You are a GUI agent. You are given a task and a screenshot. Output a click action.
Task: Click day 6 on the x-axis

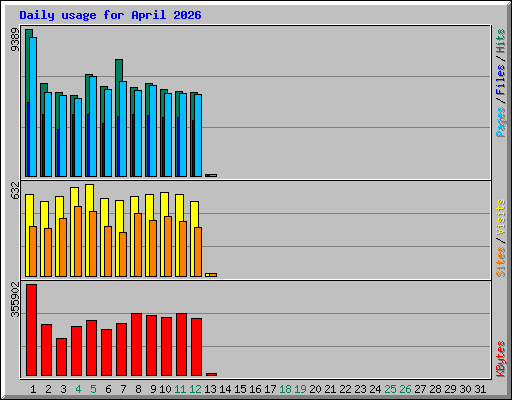pos(108,389)
